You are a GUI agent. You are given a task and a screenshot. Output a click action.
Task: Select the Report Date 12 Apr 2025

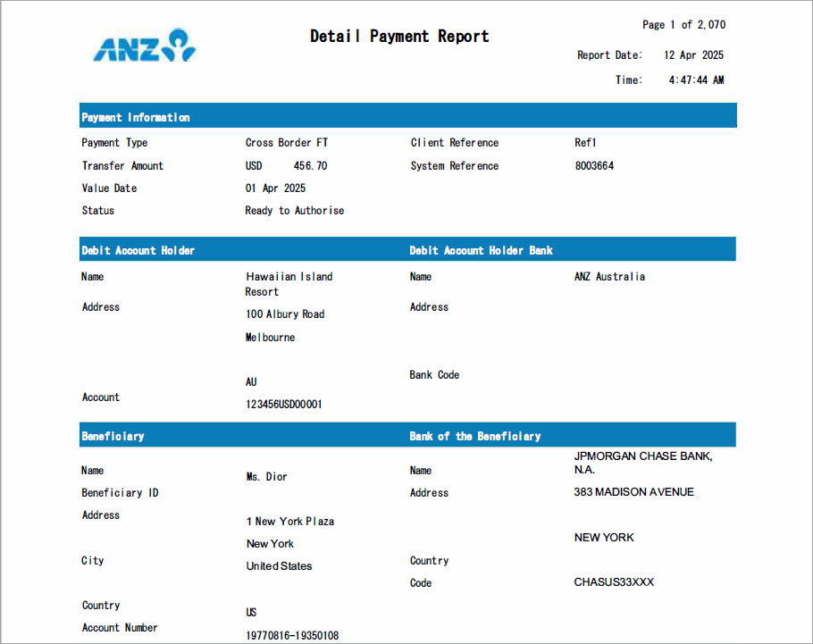(x=692, y=54)
